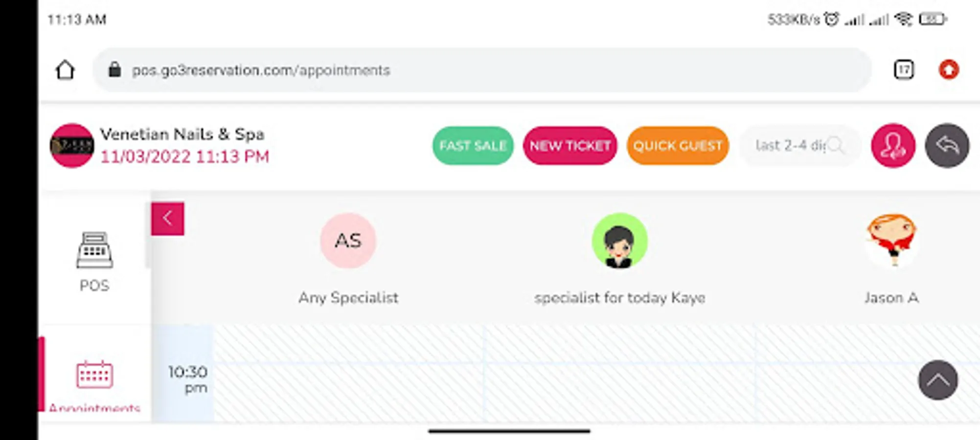980x440 pixels.
Task: Tap the browser home icon
Action: pos(65,70)
